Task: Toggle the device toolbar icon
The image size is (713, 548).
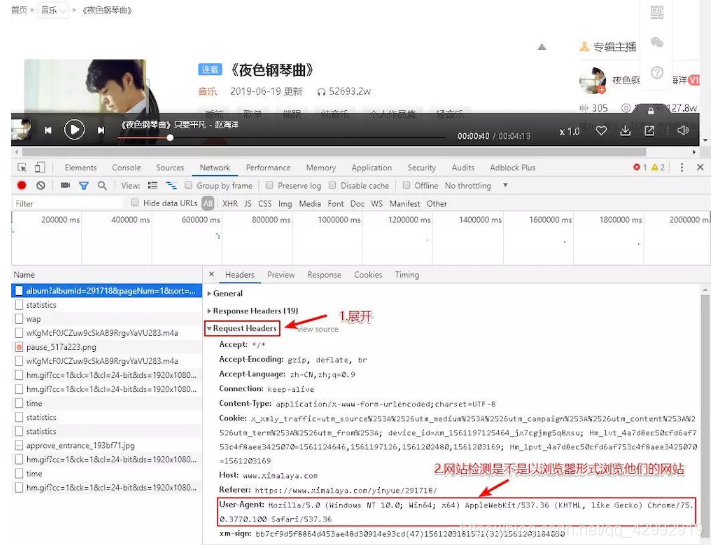Action: 40,167
